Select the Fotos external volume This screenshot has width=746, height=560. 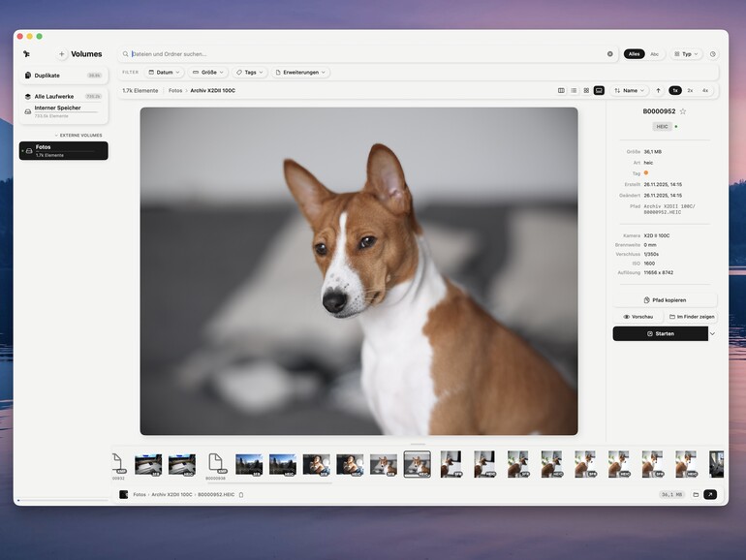(64, 150)
